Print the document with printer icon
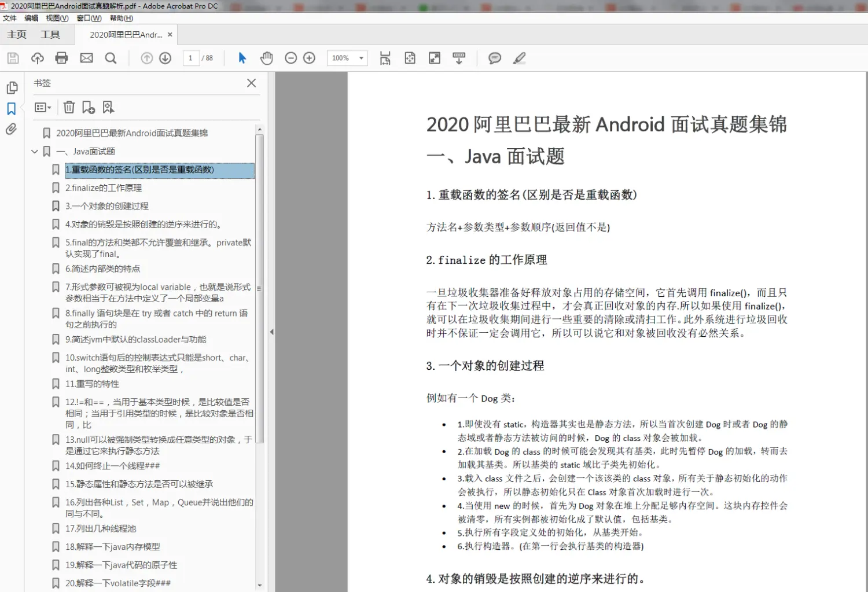868x592 pixels. click(61, 58)
